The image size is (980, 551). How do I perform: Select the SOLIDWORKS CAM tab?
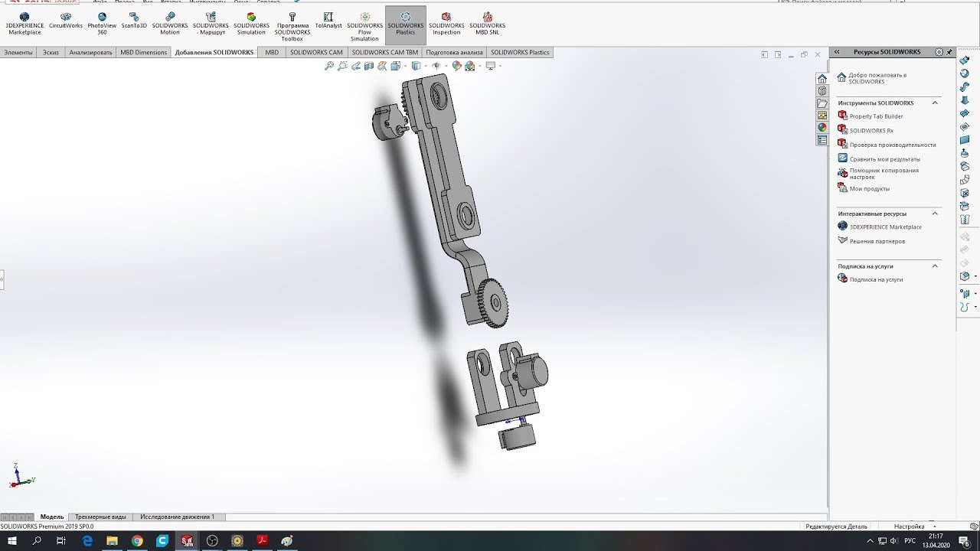(x=316, y=53)
